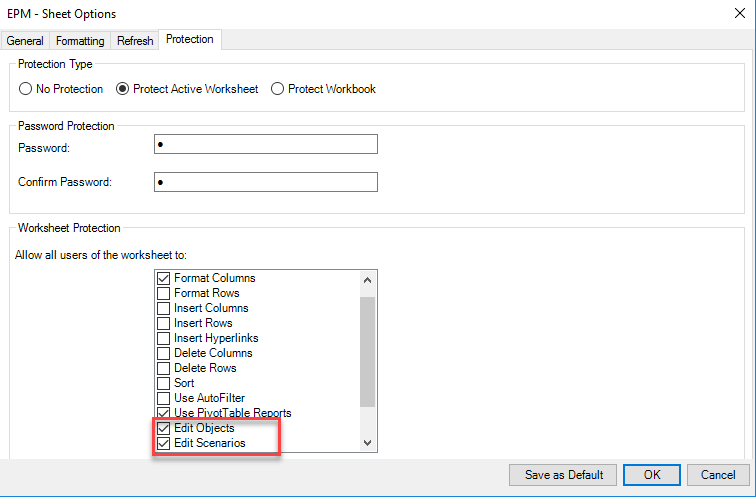Uncheck the Format Columns checkbox
This screenshot has height=497, width=756.
click(163, 278)
